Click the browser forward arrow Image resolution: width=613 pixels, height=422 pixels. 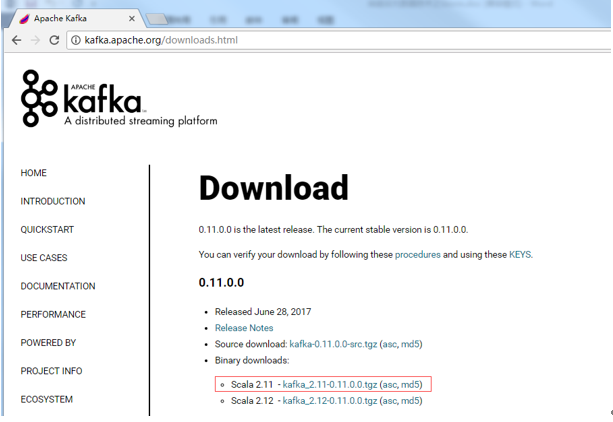point(35,40)
